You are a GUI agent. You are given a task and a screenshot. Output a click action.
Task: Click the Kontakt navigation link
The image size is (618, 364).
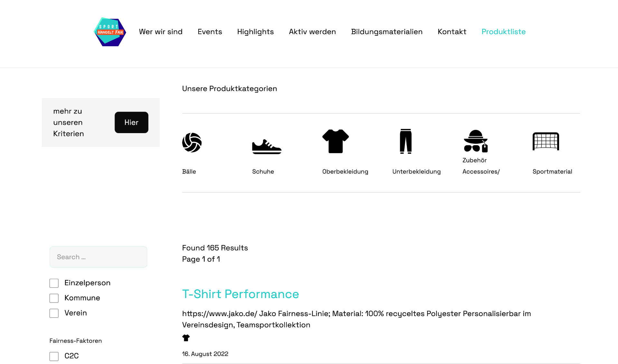452,32
